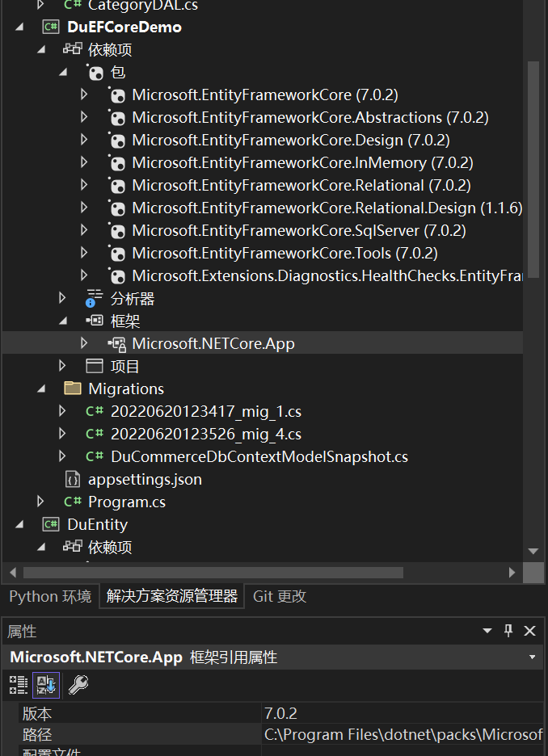Expand the Microsoft.NETCore.App framework node
The height and width of the screenshot is (756, 548).
85,343
